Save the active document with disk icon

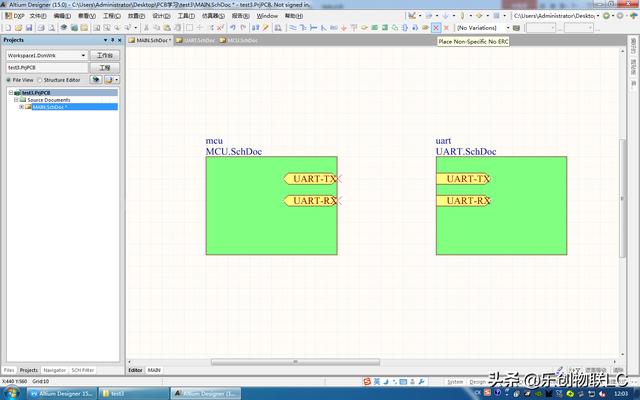tap(29, 28)
